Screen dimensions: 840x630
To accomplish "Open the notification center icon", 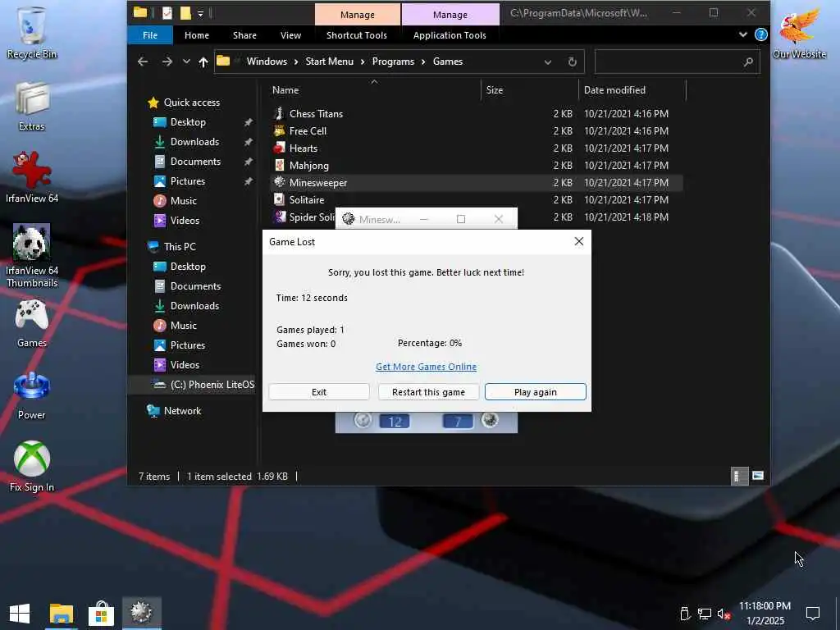I will click(813, 614).
